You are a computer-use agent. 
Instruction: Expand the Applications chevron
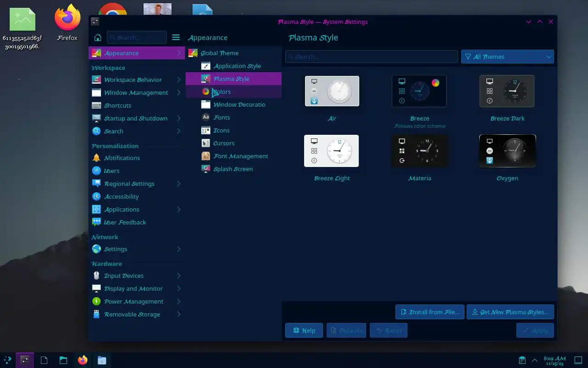[179, 209]
